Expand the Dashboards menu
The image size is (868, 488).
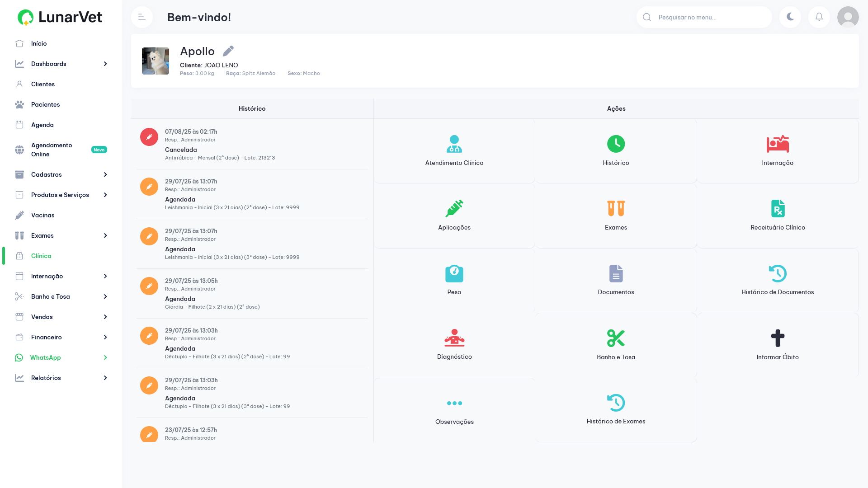pyautogui.click(x=61, y=64)
